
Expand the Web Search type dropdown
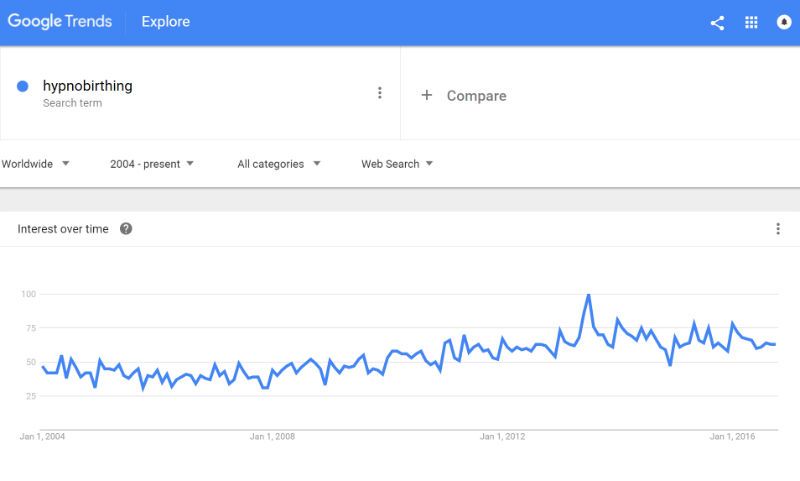click(x=397, y=164)
